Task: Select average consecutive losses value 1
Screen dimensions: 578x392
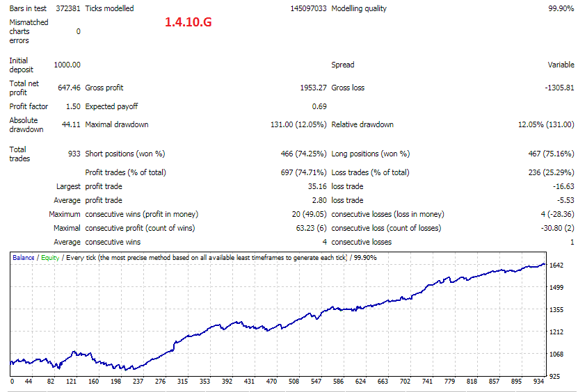Action: click(x=572, y=243)
